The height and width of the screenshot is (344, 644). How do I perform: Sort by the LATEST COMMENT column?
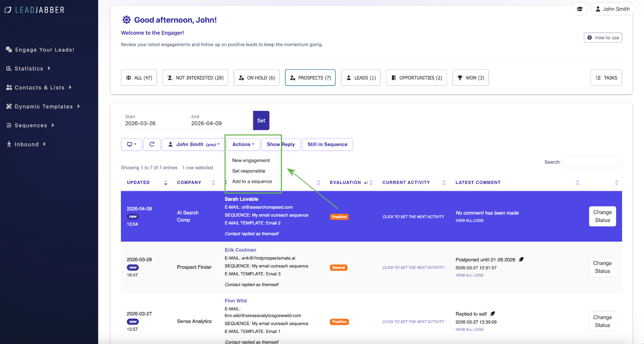click(517, 183)
